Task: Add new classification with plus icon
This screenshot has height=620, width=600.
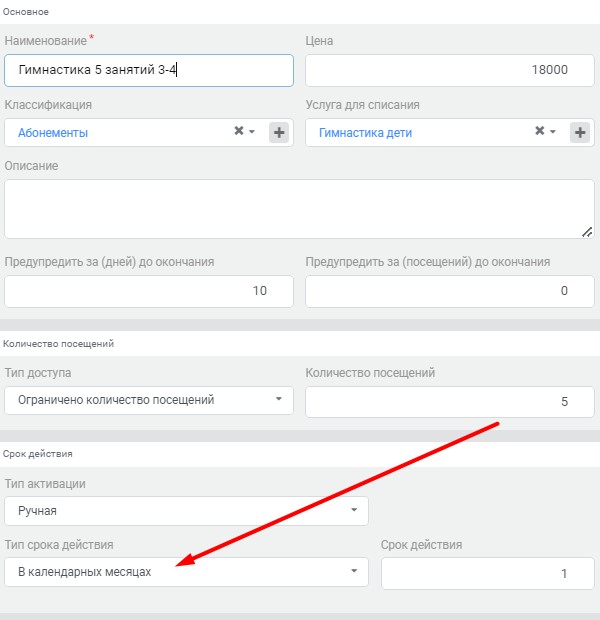Action: coord(279,132)
